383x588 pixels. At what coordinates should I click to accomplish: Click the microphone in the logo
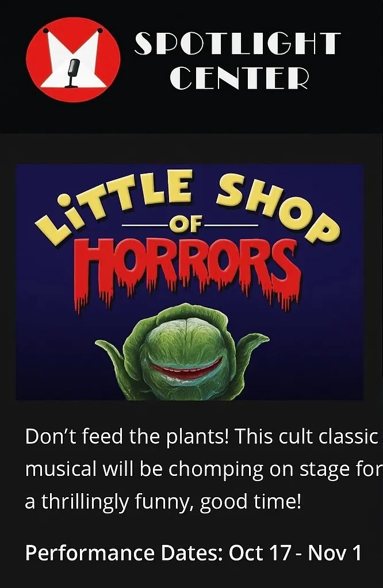72,73
